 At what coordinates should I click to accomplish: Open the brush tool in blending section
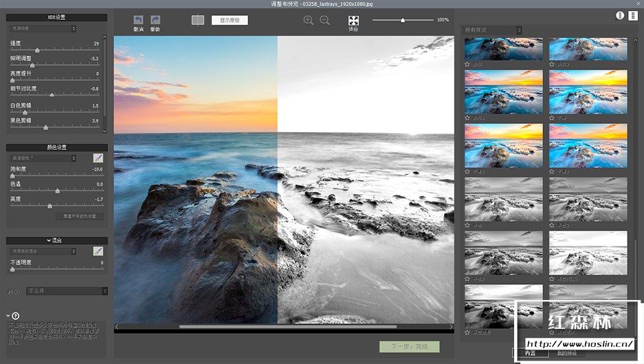tap(98, 251)
